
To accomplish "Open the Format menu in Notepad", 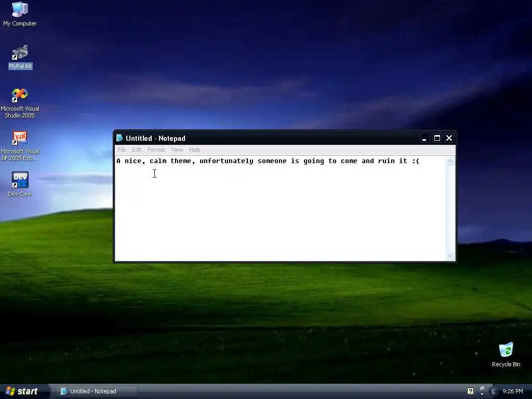I will tap(156, 150).
